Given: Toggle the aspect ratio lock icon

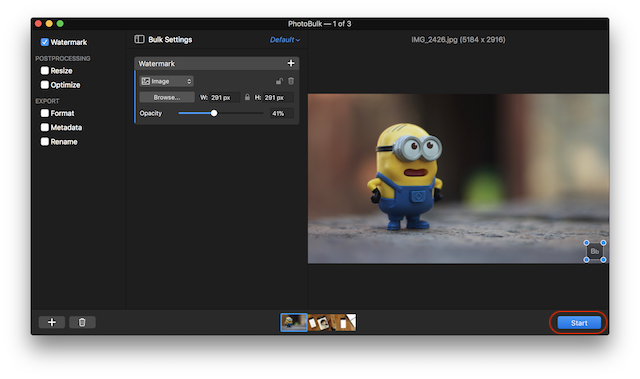Looking at the screenshot, I should tap(247, 98).
